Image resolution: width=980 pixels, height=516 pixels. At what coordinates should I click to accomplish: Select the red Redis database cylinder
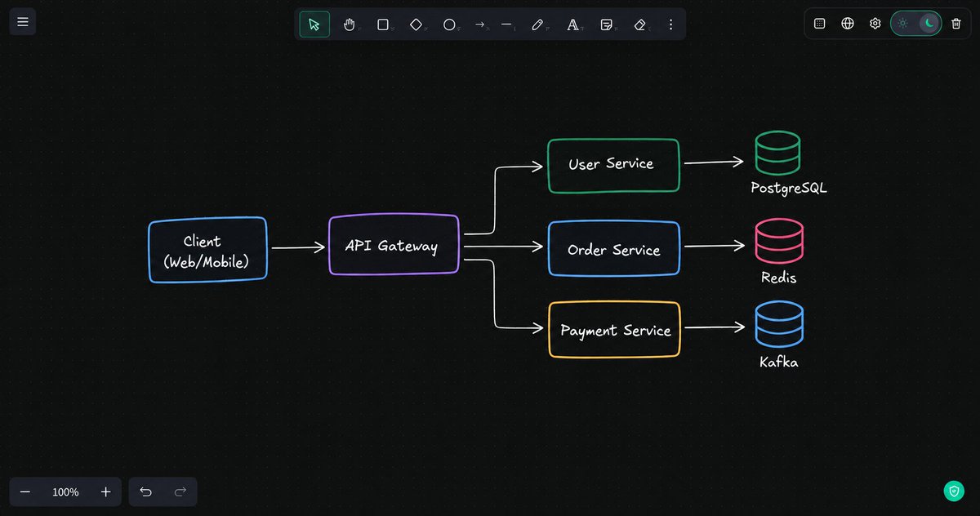point(779,242)
